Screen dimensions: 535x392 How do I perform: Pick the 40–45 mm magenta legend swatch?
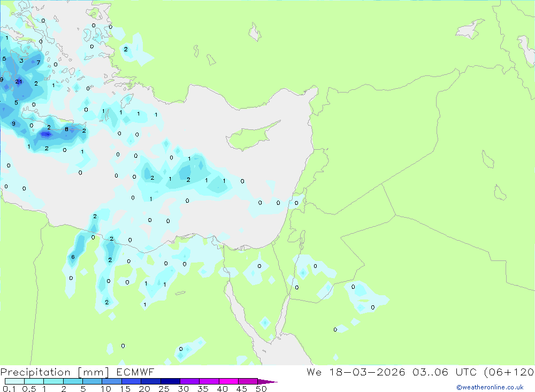[x=228, y=381]
